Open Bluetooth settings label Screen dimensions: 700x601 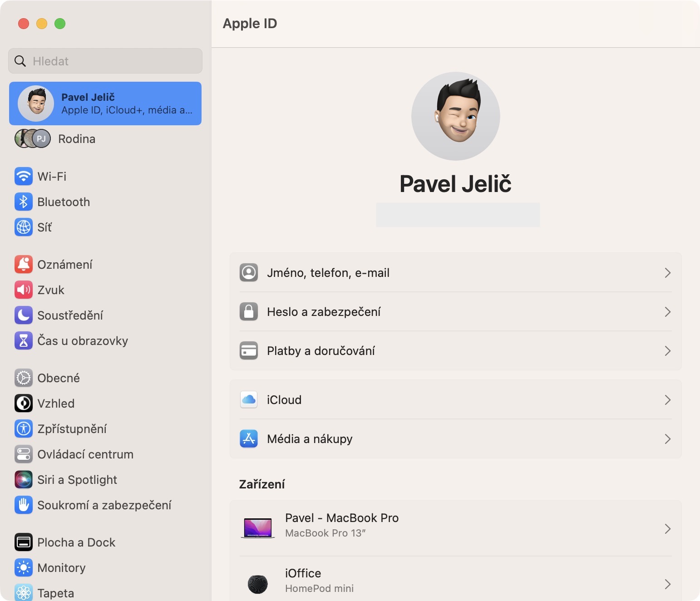tap(64, 202)
